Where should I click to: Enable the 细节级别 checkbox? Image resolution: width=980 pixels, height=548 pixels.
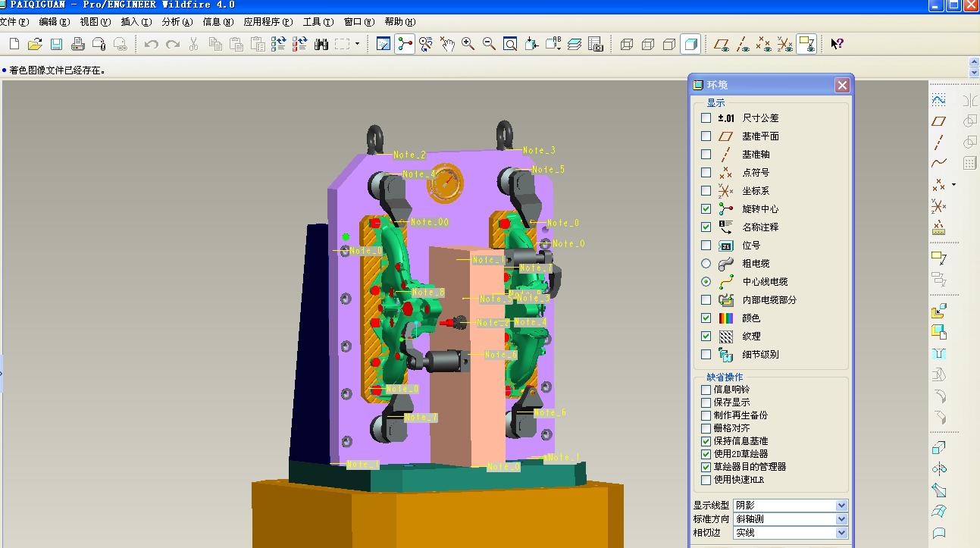[706, 355]
